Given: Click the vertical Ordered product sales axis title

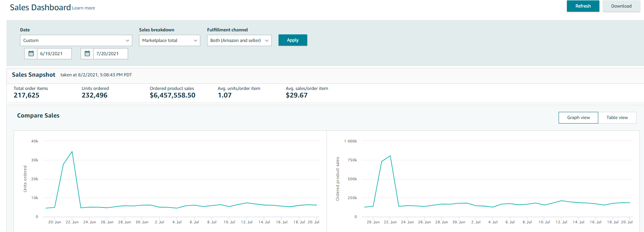Looking at the screenshot, I should 338,179.
